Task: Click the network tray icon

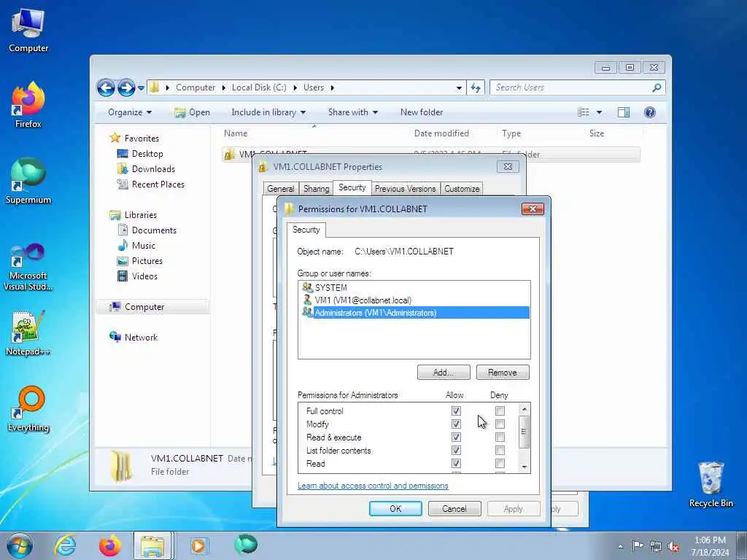Action: pos(656,546)
